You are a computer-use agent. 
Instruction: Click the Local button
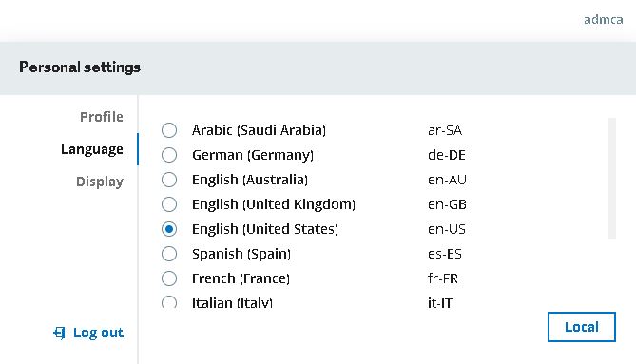tap(582, 327)
